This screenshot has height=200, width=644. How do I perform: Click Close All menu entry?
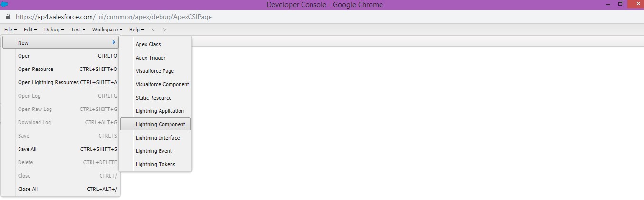point(28,189)
